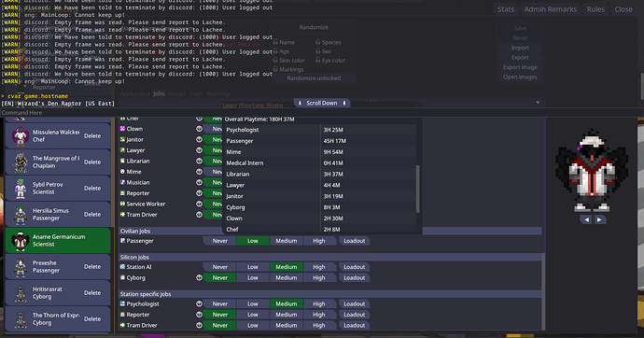Click the playtime list scrollbar

point(418,189)
